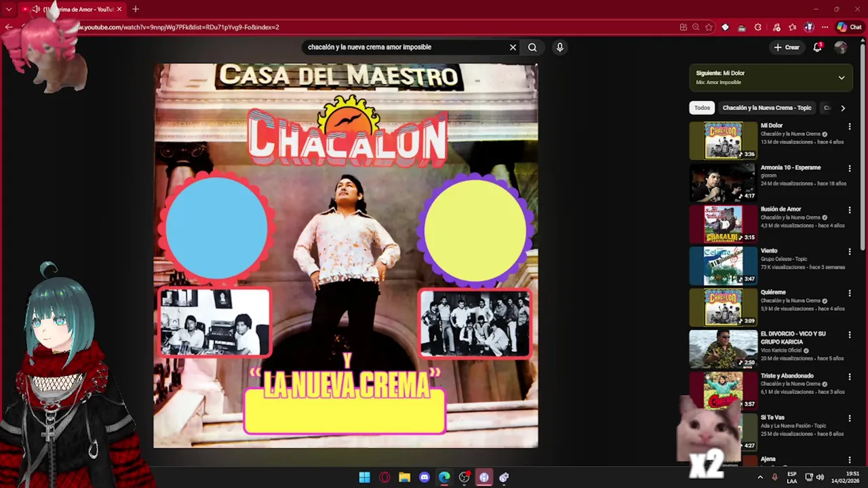Screen dimensions: 868x488
Task: Open the Triste y Abandonado video title
Action: (787, 375)
